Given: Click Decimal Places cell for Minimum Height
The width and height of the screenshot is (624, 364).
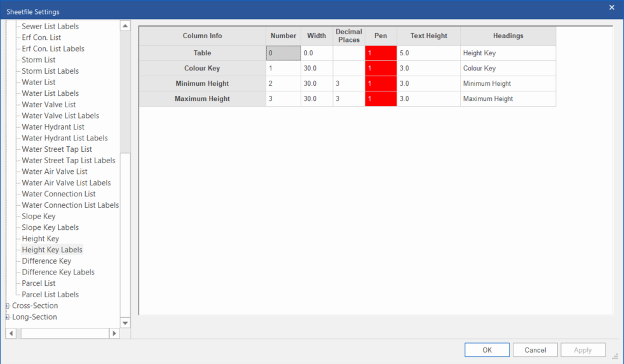Looking at the screenshot, I should (348, 84).
